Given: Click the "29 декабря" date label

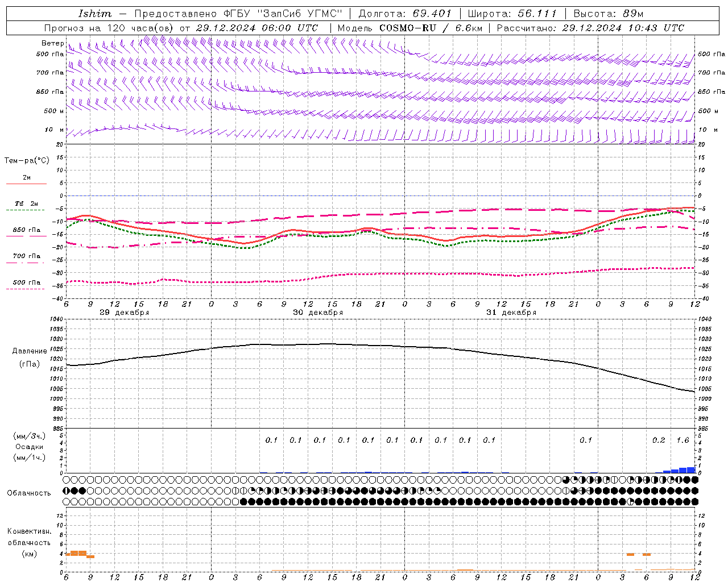Looking at the screenshot, I should click(x=125, y=313).
